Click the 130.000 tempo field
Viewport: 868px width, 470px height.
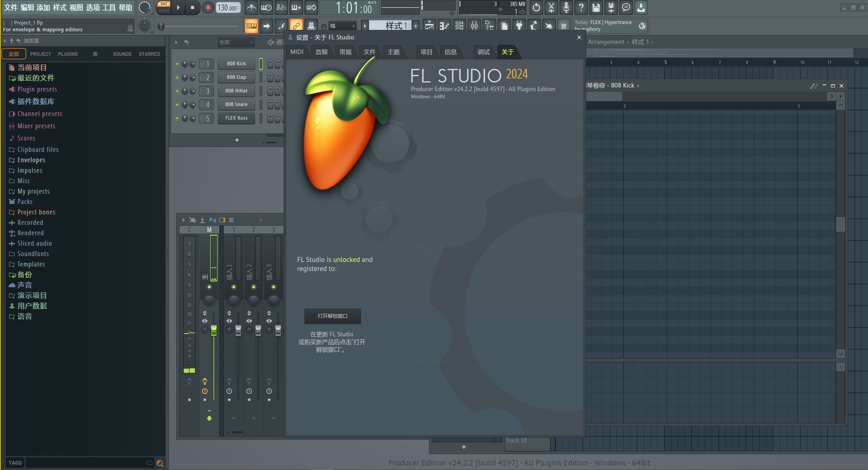pyautogui.click(x=228, y=7)
